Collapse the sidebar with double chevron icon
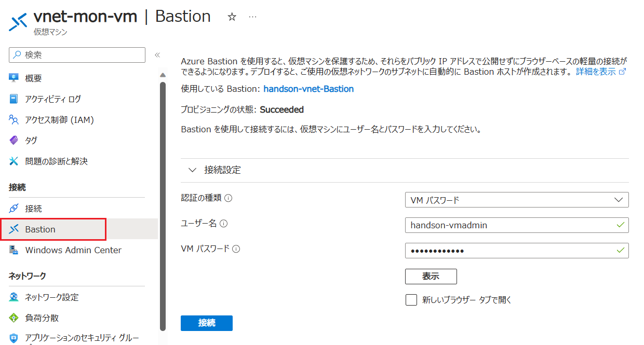The height and width of the screenshot is (345, 644). tap(157, 55)
